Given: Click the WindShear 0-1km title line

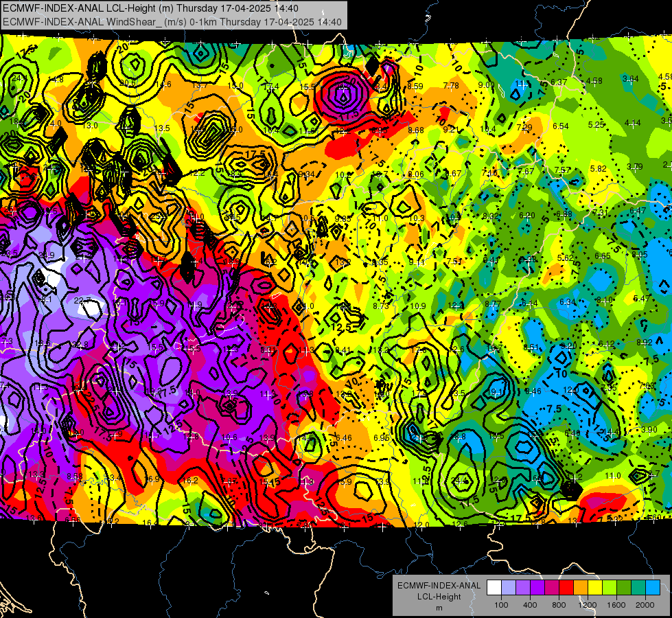Looking at the screenshot, I should (172, 22).
